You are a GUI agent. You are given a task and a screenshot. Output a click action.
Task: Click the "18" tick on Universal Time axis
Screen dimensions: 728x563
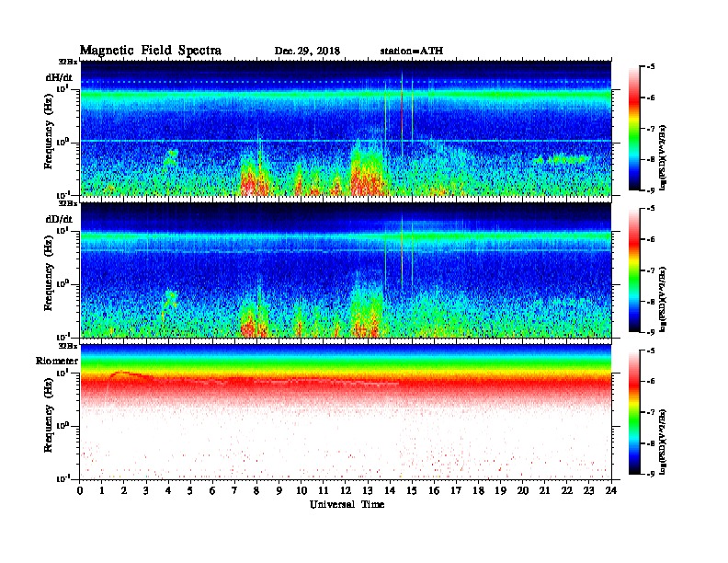pyautogui.click(x=478, y=491)
